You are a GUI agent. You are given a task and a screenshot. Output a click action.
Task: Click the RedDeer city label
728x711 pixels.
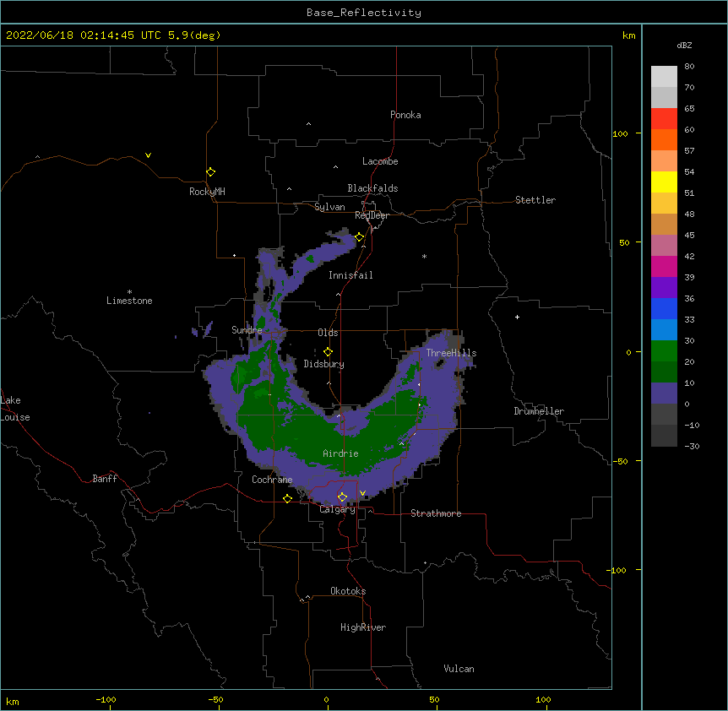(372, 215)
